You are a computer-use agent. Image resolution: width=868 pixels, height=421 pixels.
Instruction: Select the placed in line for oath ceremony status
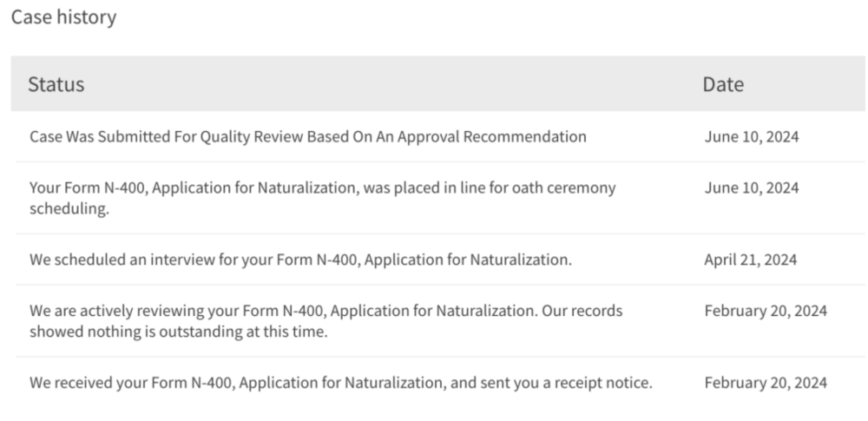tap(323, 198)
